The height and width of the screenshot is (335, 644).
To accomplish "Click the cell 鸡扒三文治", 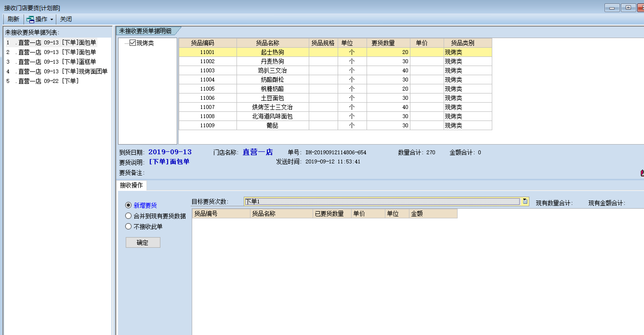I will point(272,70).
